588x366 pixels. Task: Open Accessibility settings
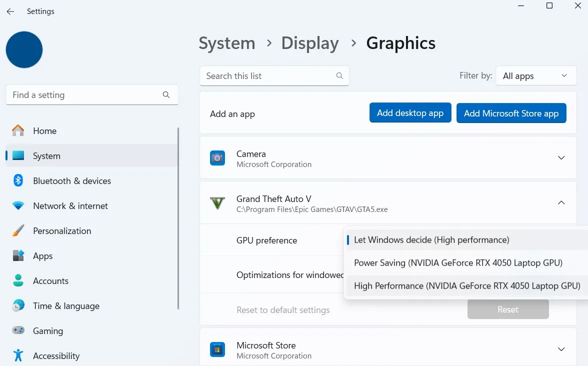[x=56, y=355]
